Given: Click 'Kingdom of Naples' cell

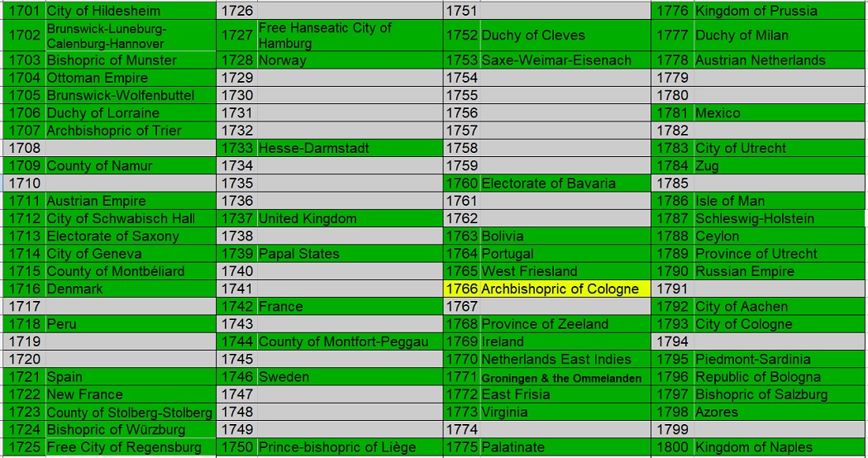Looking at the screenshot, I should click(x=780, y=447).
